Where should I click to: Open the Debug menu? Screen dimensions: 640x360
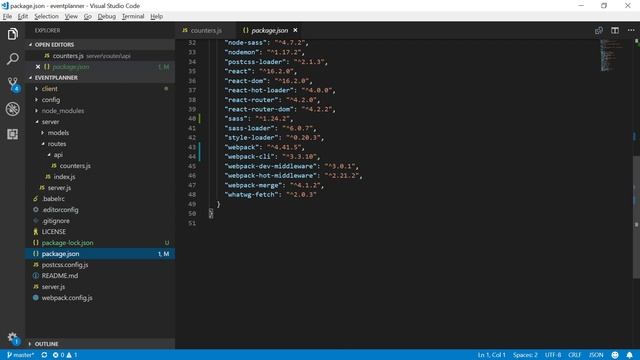pos(107,16)
